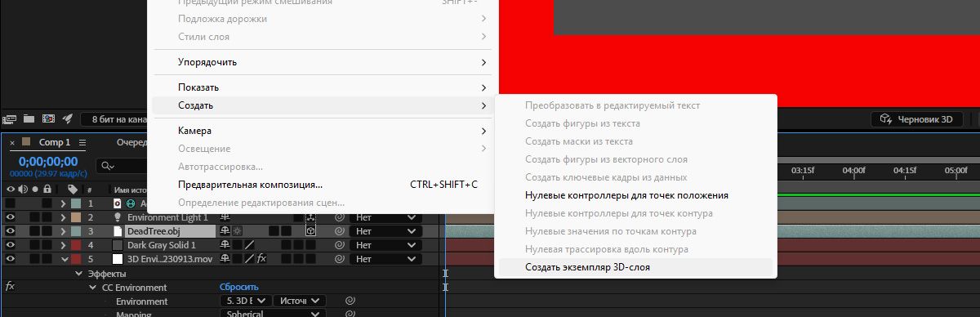
Task: Click the DeadTree.obj file type icon
Action: (117, 231)
